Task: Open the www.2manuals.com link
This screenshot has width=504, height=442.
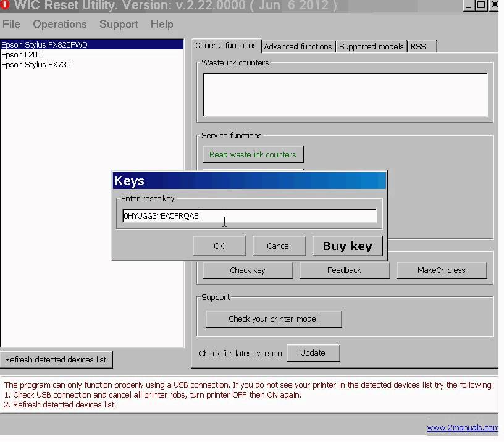Action: [x=463, y=428]
